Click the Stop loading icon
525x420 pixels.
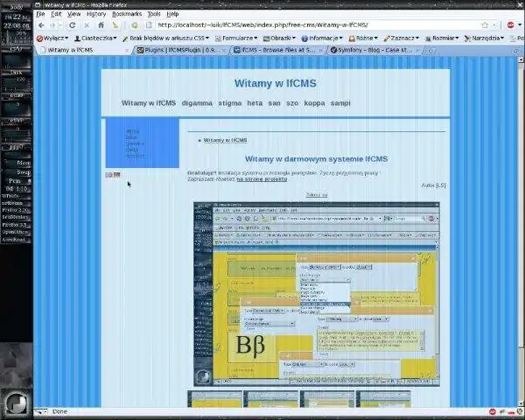point(87,25)
